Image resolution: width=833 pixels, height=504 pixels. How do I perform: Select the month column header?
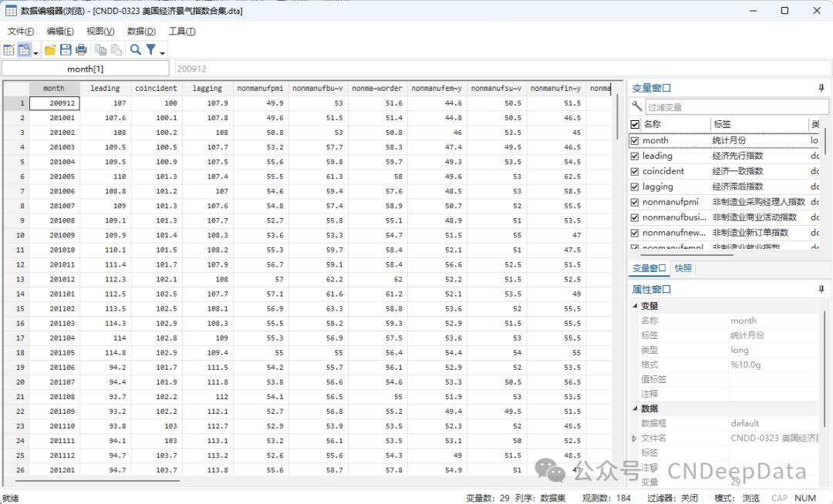[54, 89]
